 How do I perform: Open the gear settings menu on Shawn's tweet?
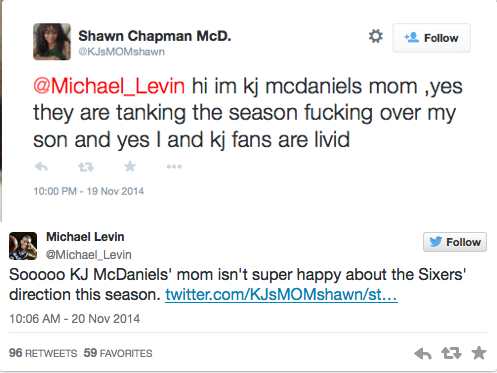(376, 36)
